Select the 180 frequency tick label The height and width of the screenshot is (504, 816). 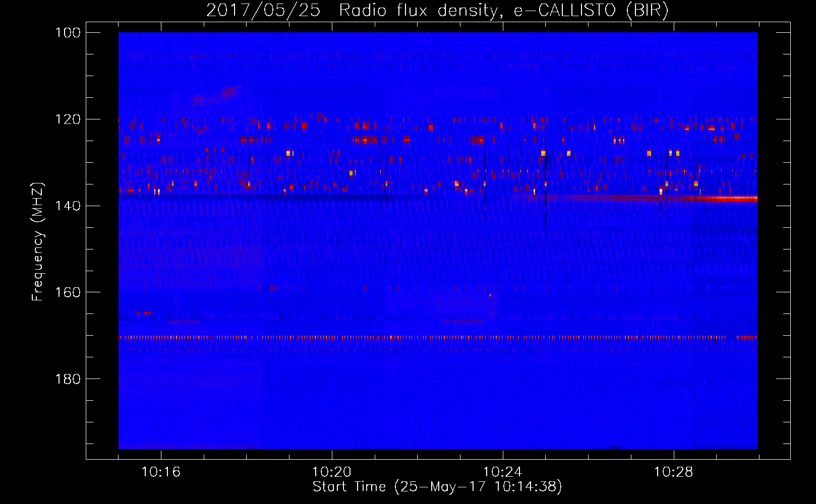[x=67, y=379]
